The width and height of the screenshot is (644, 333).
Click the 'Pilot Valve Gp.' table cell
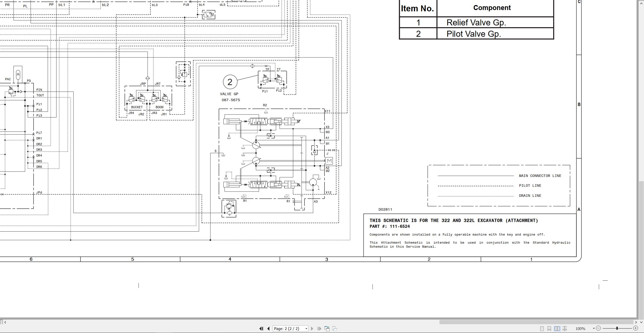pos(495,34)
